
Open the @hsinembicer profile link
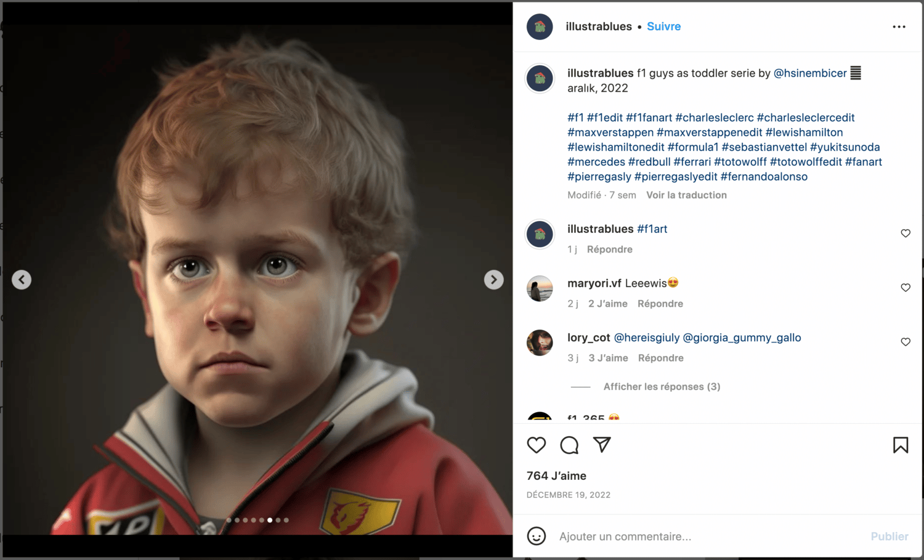click(810, 73)
